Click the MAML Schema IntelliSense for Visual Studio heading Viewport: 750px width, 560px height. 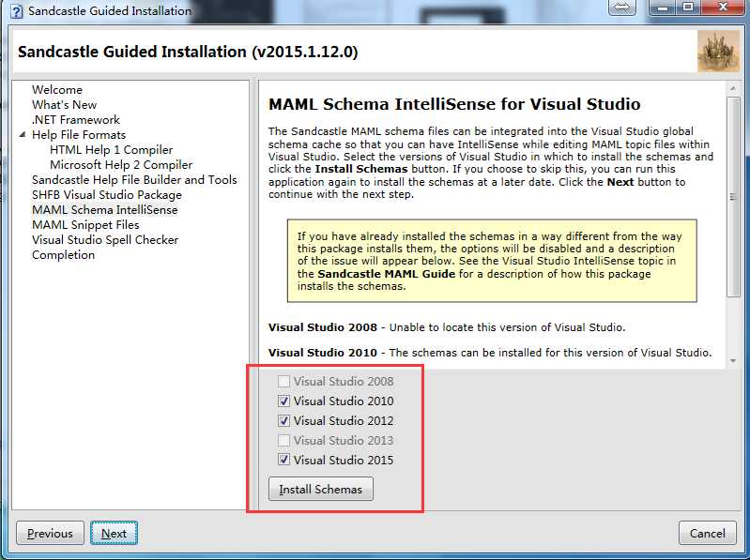[x=454, y=104]
